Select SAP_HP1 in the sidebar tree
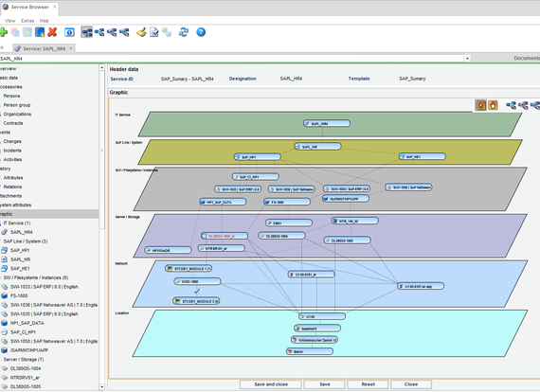The image size is (540, 392). click(20, 250)
